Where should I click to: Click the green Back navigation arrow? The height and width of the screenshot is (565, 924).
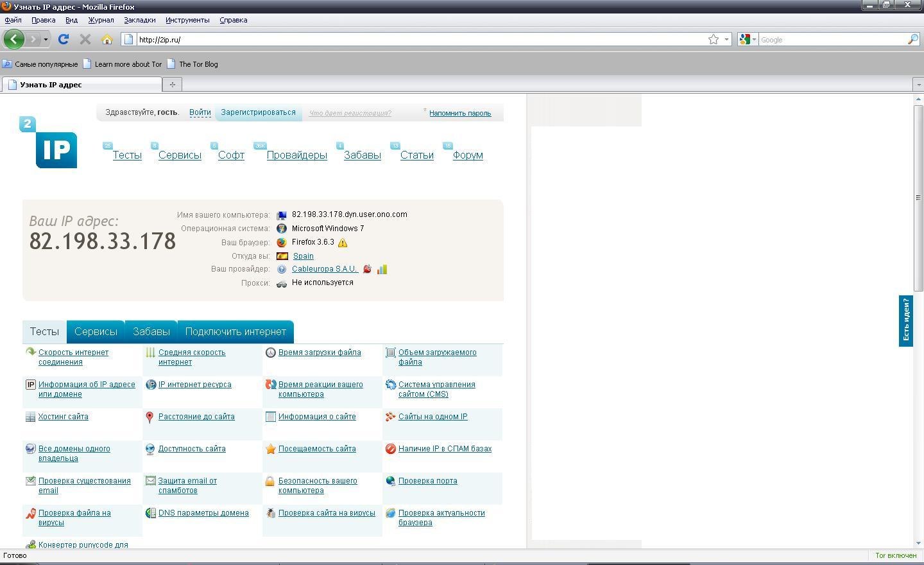(x=13, y=39)
